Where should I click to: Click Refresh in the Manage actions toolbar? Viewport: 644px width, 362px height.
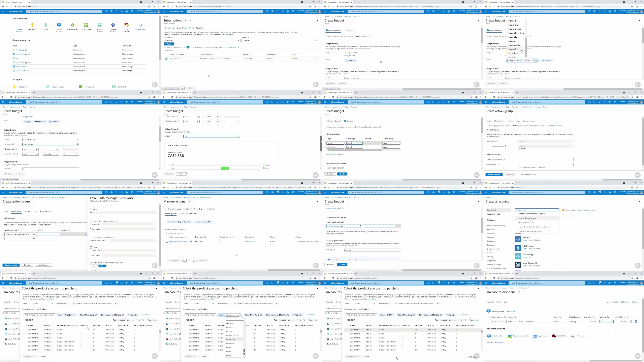point(199,209)
